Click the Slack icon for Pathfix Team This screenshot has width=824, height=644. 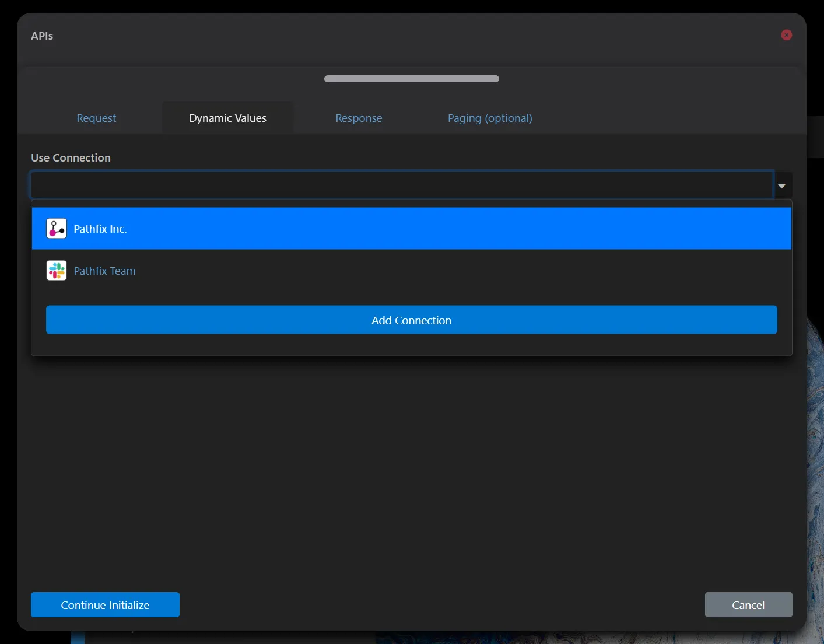(x=57, y=271)
